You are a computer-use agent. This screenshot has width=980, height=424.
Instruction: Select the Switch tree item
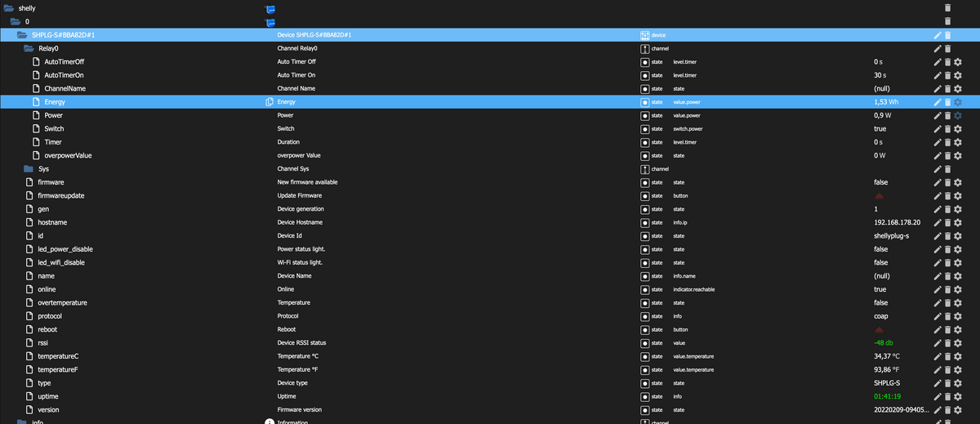[x=54, y=129]
